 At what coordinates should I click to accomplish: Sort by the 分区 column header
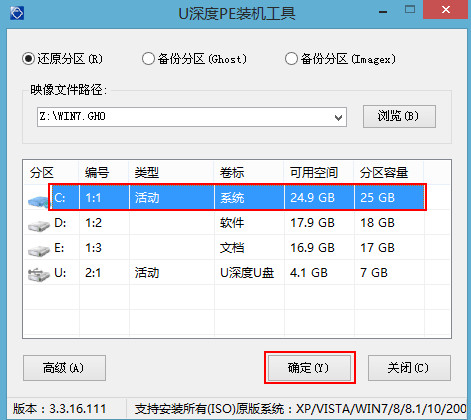(51, 173)
